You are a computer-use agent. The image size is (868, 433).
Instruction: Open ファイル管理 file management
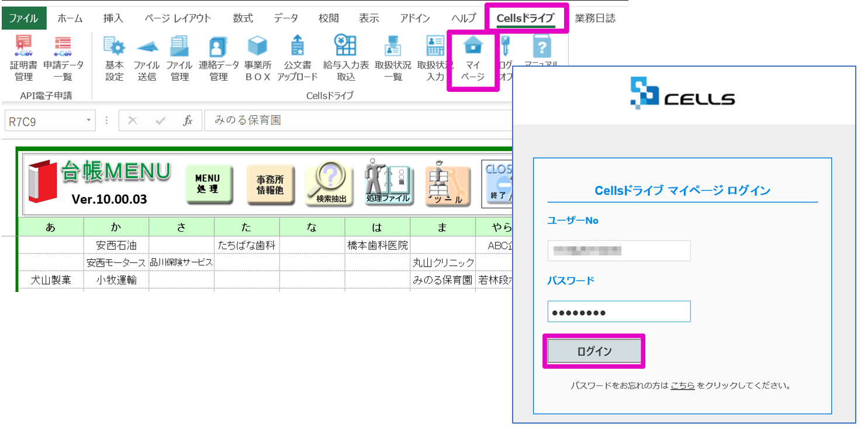tap(179, 57)
